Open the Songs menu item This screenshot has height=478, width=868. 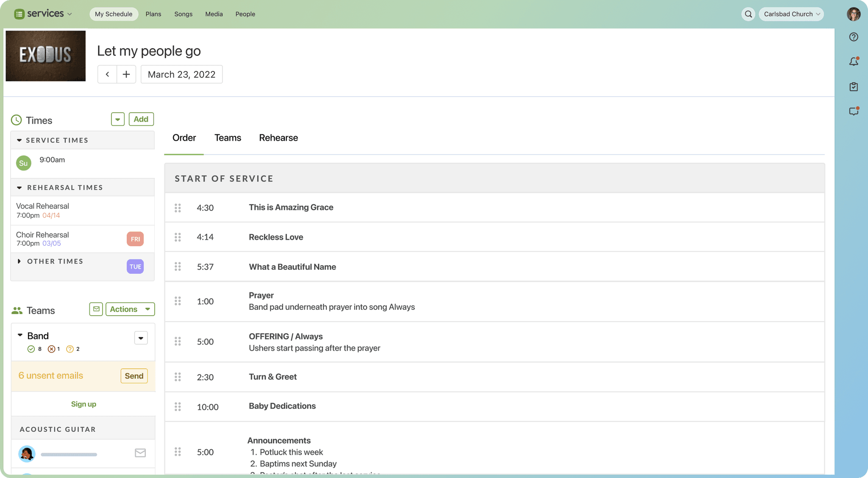(183, 14)
